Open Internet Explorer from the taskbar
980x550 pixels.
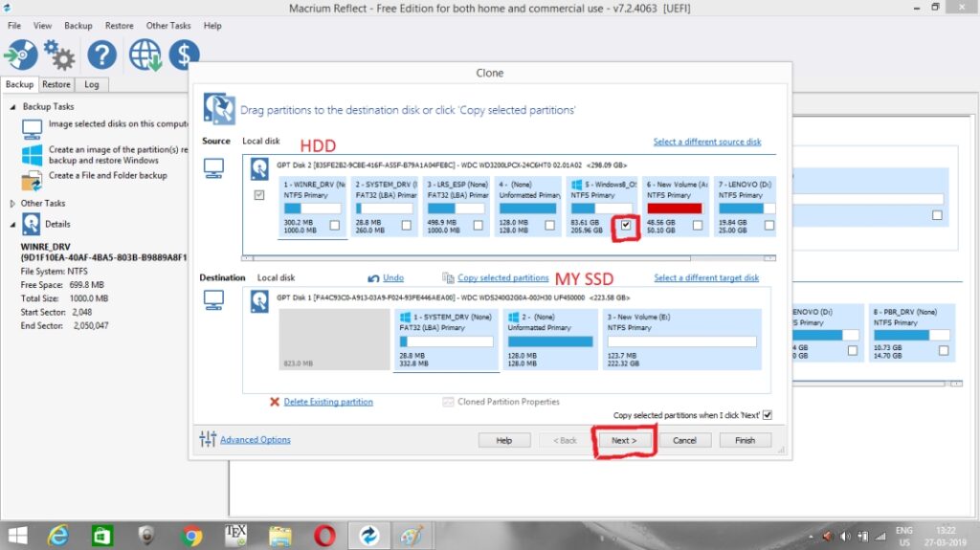tap(58, 536)
